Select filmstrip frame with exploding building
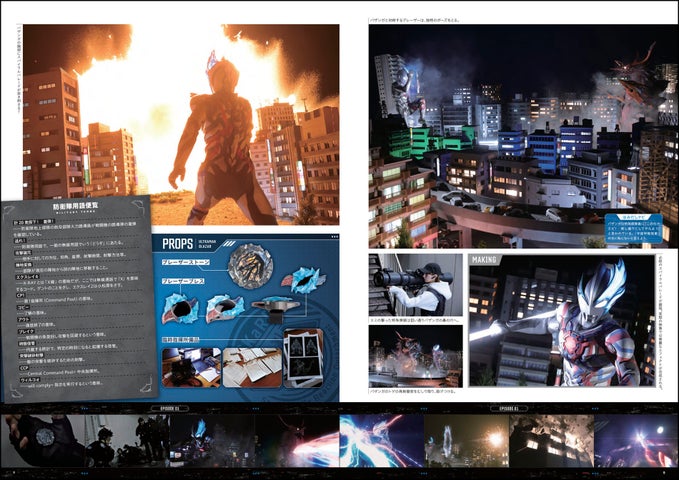 coord(551,441)
